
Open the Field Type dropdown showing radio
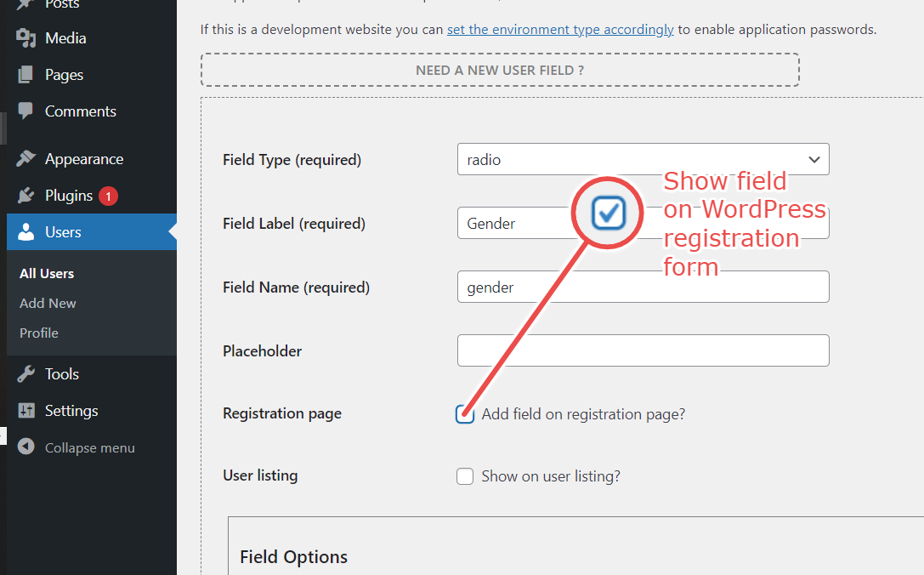pyautogui.click(x=643, y=159)
